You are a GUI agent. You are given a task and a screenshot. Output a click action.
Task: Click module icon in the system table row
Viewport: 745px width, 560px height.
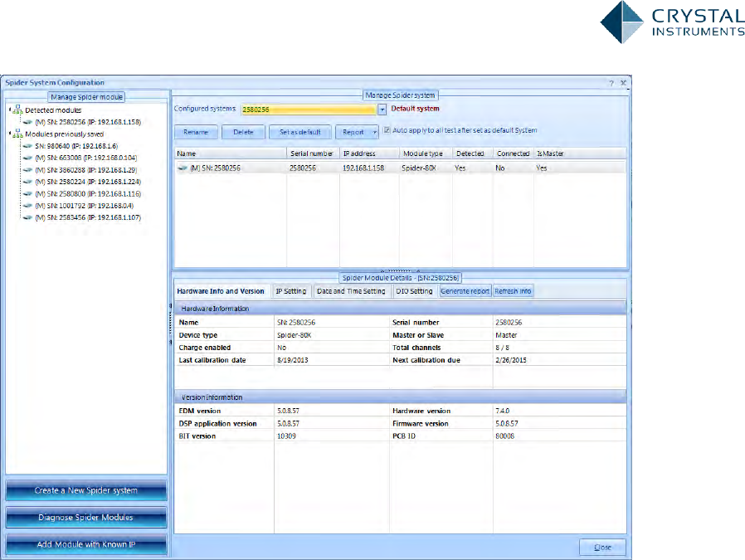coord(183,168)
